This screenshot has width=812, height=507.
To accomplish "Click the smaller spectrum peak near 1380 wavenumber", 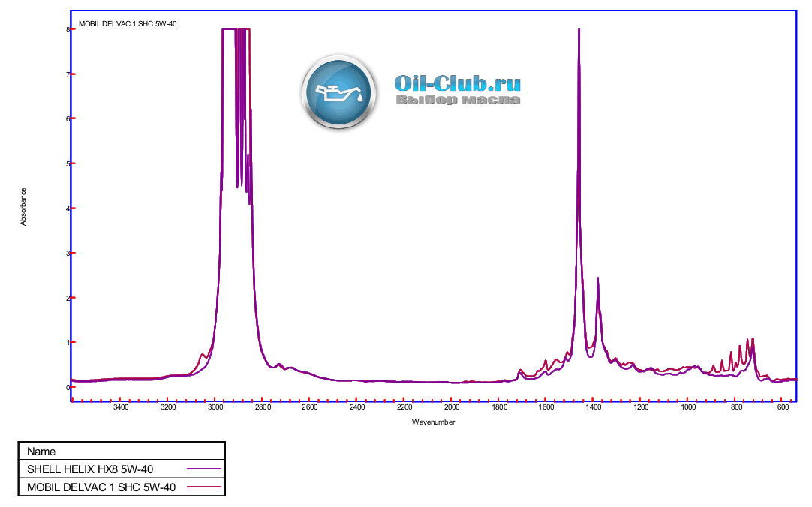I will [597, 279].
